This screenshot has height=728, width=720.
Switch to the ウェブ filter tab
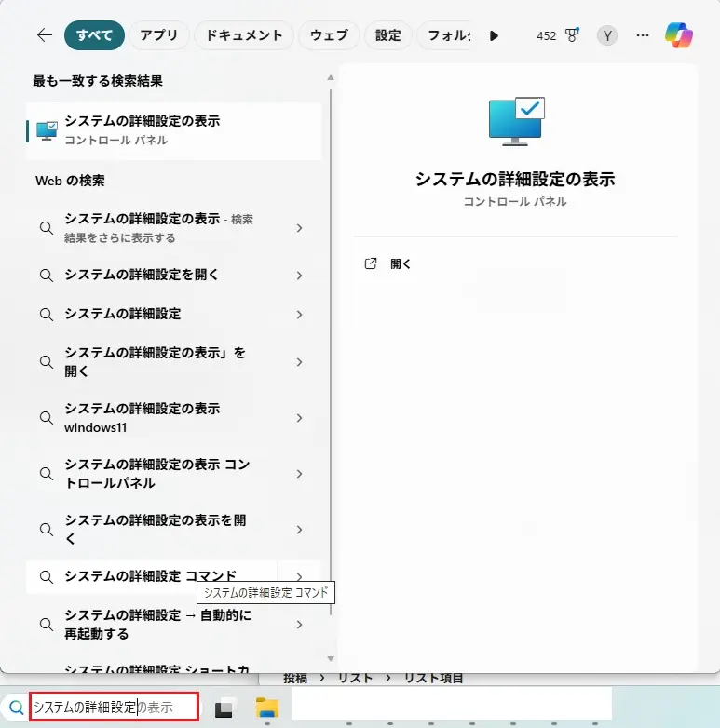[329, 35]
